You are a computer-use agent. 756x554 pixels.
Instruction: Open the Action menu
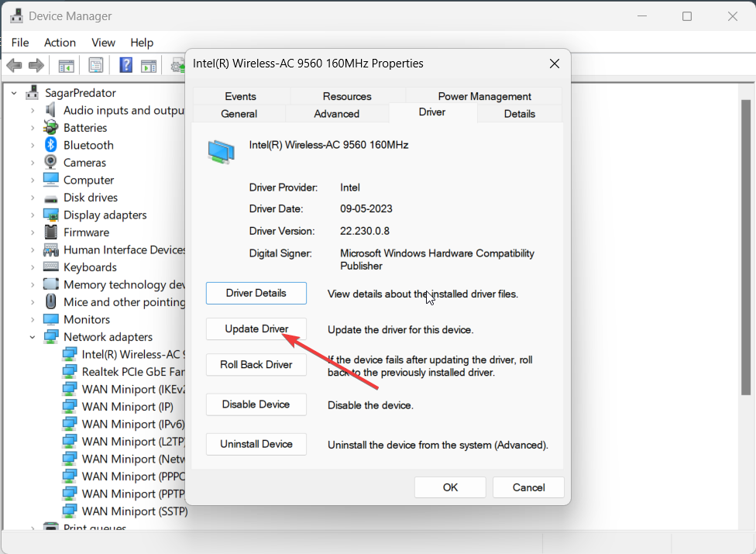(60, 43)
